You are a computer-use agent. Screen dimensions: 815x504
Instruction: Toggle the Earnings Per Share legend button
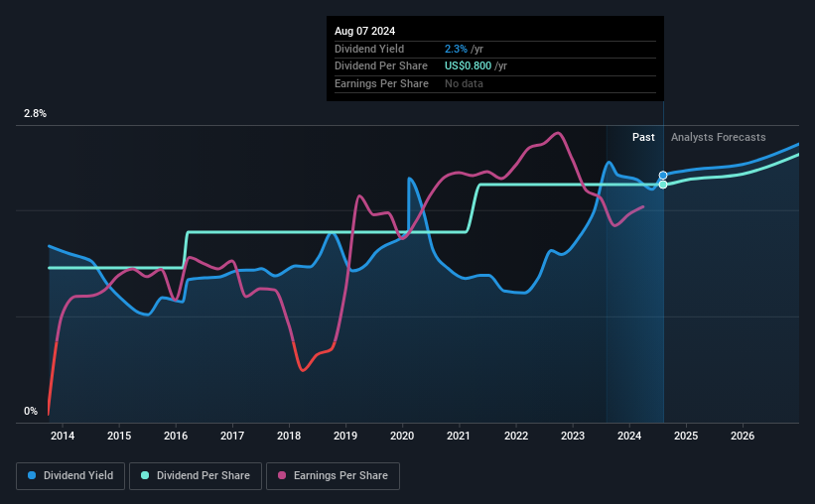pyautogui.click(x=333, y=476)
